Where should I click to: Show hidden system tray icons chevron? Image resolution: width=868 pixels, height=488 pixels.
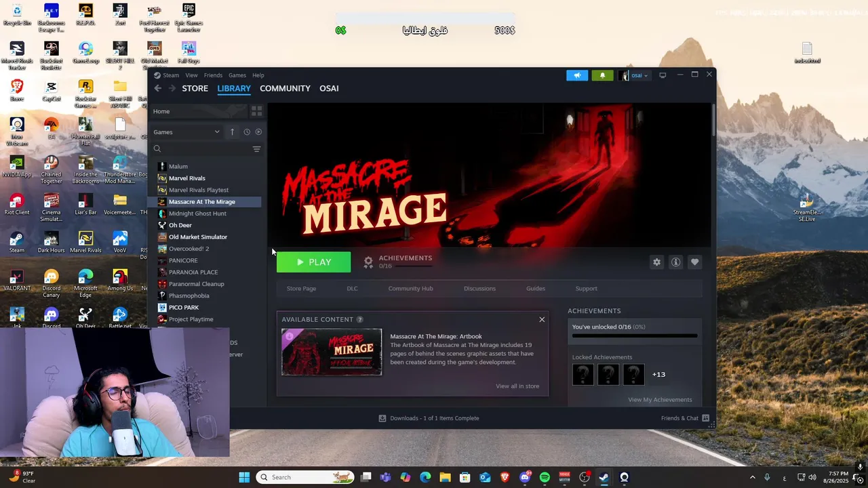[752, 477]
